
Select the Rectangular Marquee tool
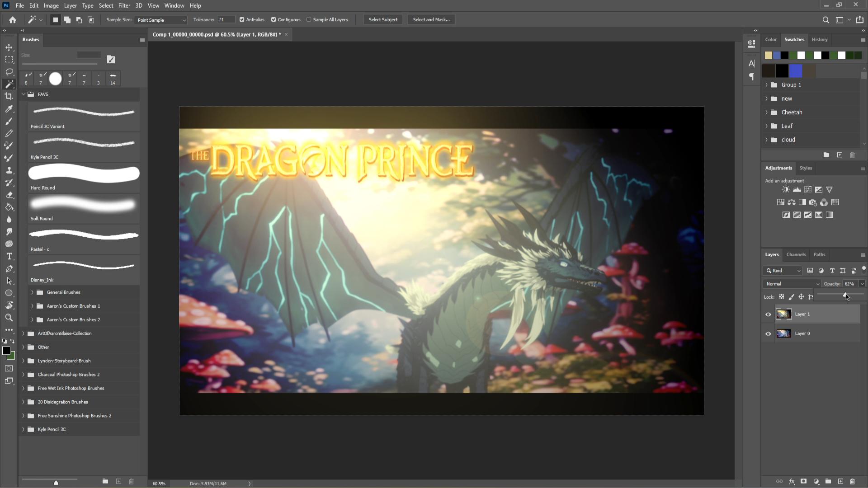coord(9,60)
